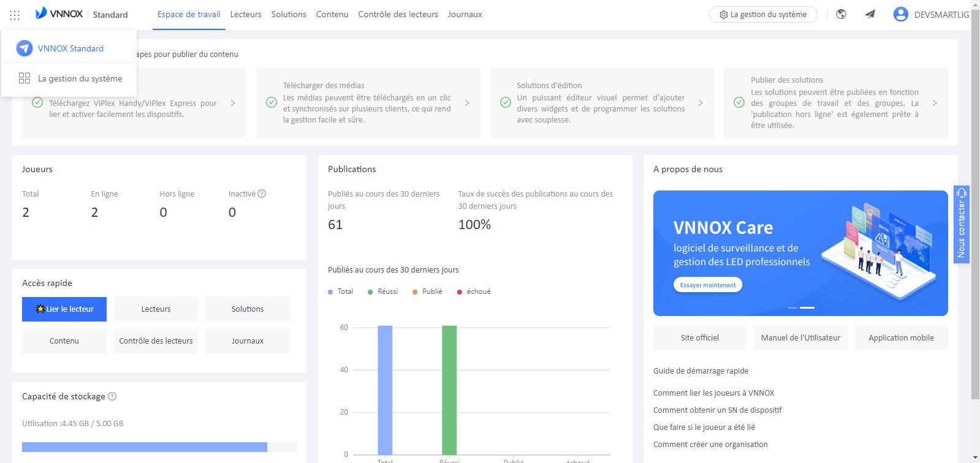Open the Application mobile button
The height and width of the screenshot is (463, 980).
(901, 338)
